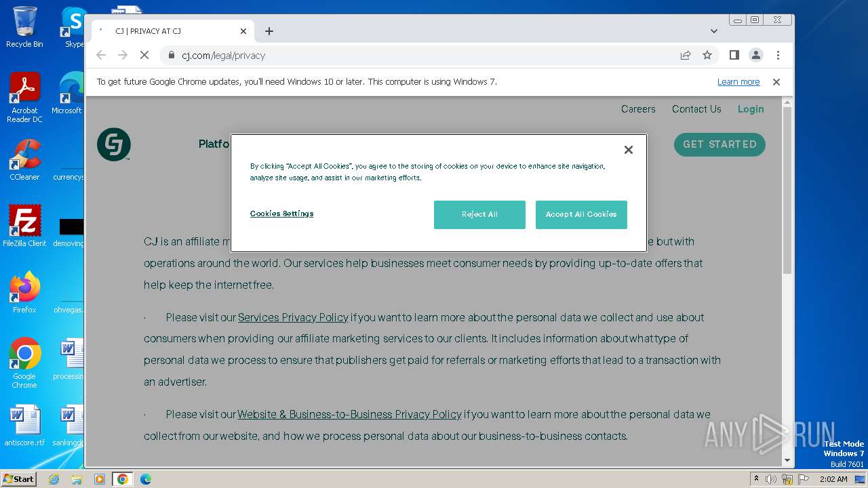The width and height of the screenshot is (868, 488).
Task: Select the CJ | PRIVACY AT CJ tab
Action: (x=173, y=31)
